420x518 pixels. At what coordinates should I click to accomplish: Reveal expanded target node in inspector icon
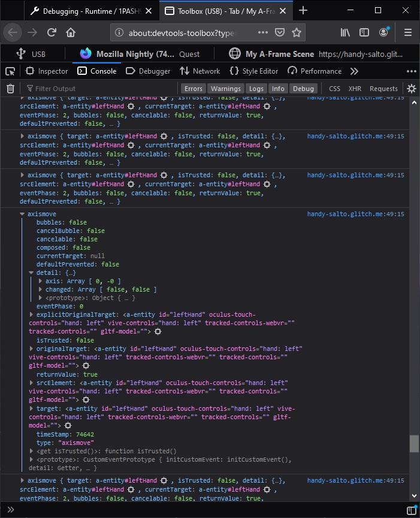tap(68, 425)
